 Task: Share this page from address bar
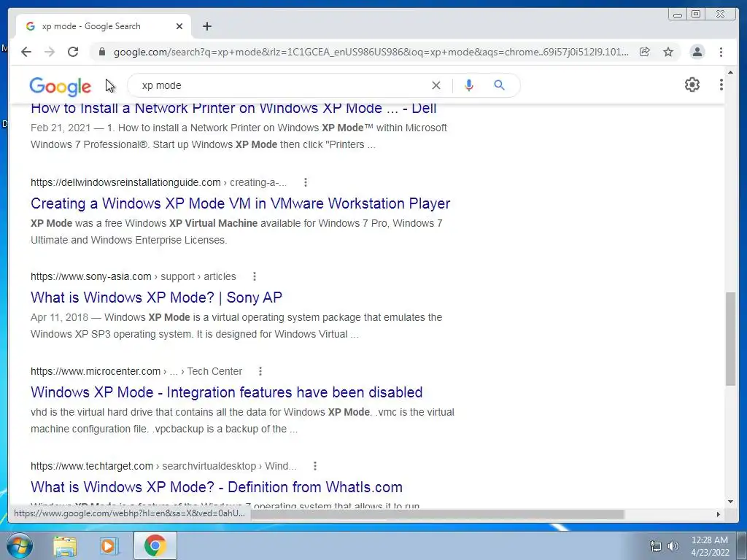point(645,52)
